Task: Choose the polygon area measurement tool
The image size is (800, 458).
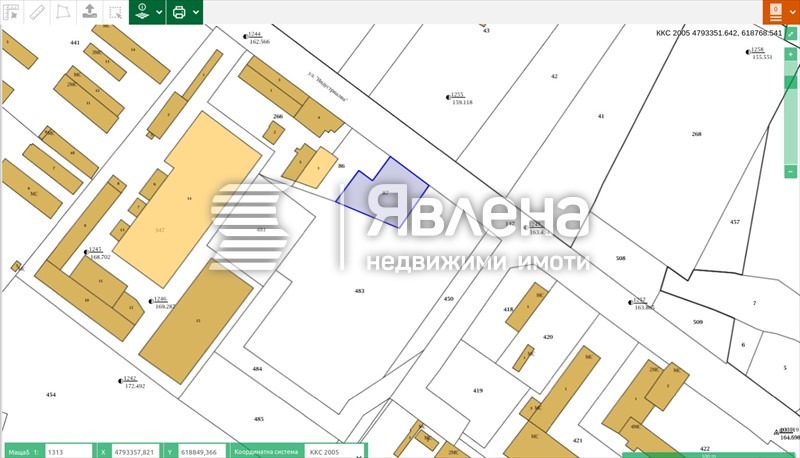Action: (63, 12)
